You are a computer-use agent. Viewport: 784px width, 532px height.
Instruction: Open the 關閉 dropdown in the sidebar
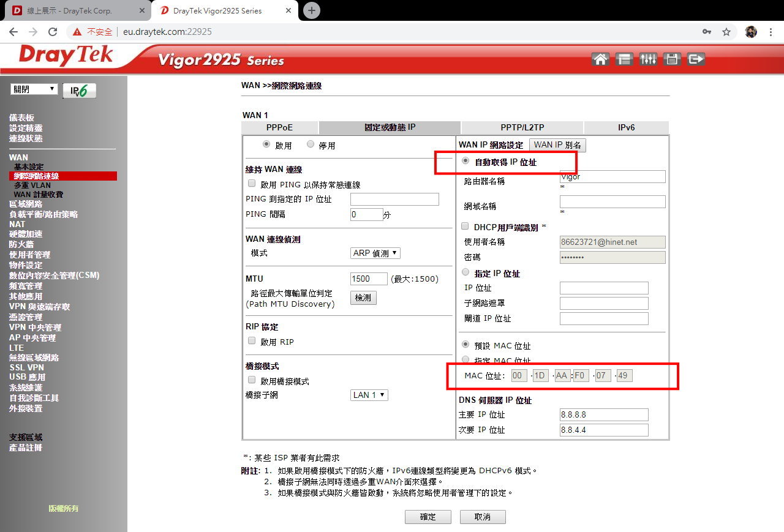click(34, 89)
